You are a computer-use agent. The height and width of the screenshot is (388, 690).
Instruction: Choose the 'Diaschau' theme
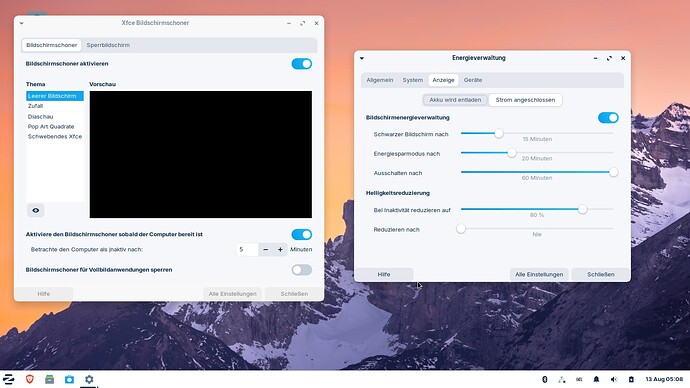(55, 117)
